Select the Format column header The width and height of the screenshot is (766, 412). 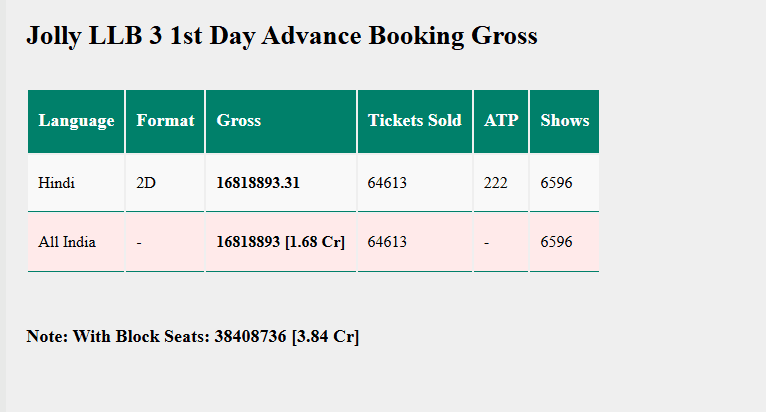point(165,120)
